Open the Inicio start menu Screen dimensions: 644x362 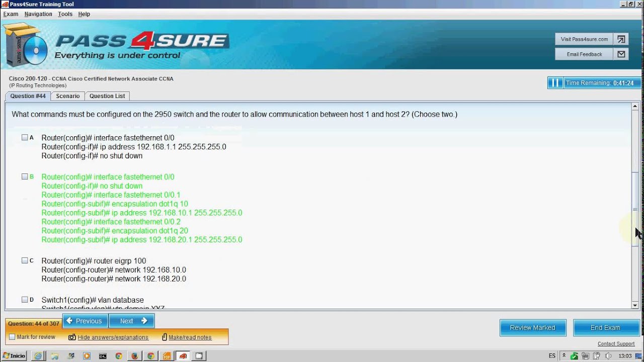click(14, 356)
